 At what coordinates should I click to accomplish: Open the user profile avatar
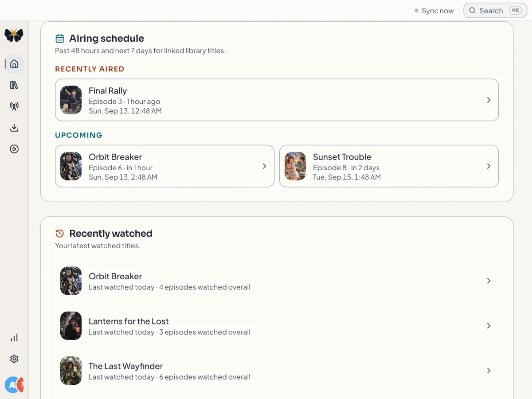tap(14, 385)
